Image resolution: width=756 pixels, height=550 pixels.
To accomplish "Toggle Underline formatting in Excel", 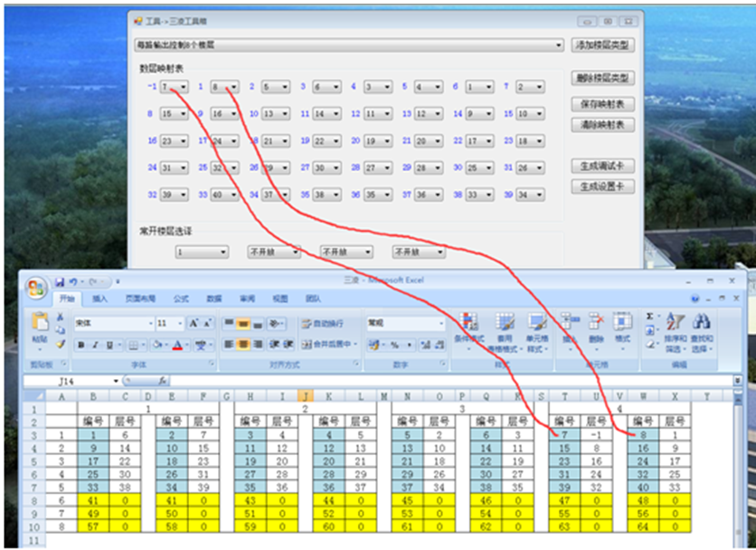I will [109, 345].
